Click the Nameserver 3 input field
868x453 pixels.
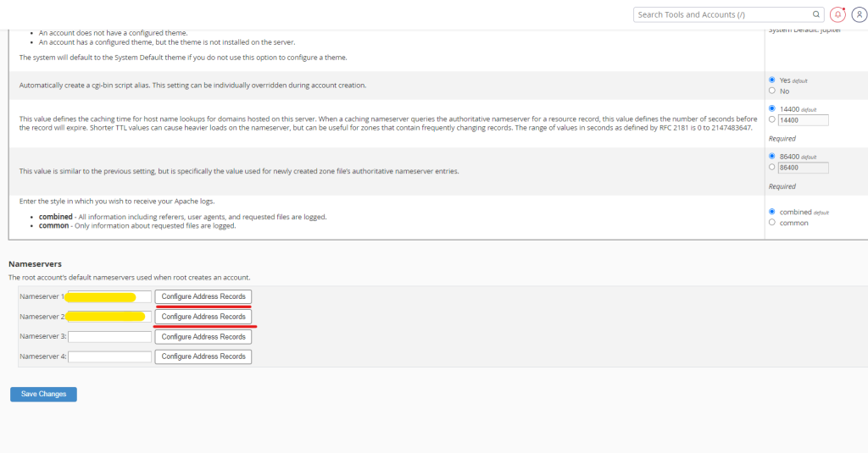[109, 337]
